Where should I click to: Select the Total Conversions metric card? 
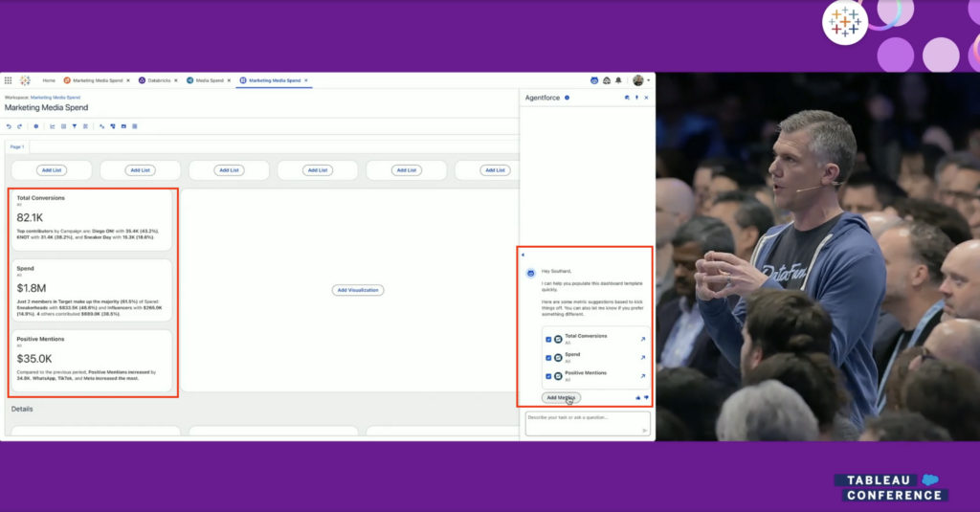click(91, 221)
